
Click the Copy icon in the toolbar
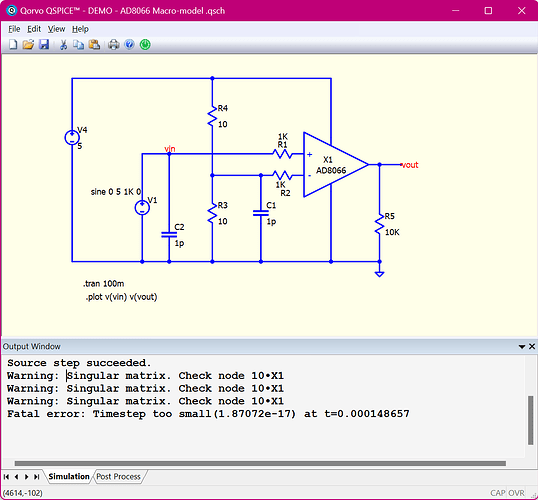tap(79, 45)
